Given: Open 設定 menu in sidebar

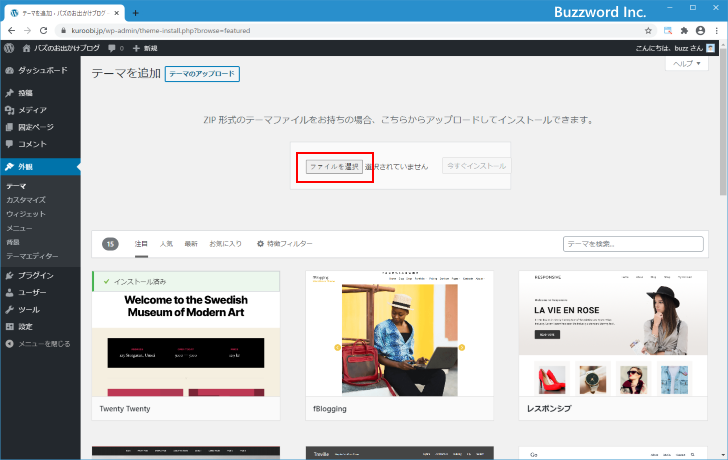Looking at the screenshot, I should pos(40,326).
